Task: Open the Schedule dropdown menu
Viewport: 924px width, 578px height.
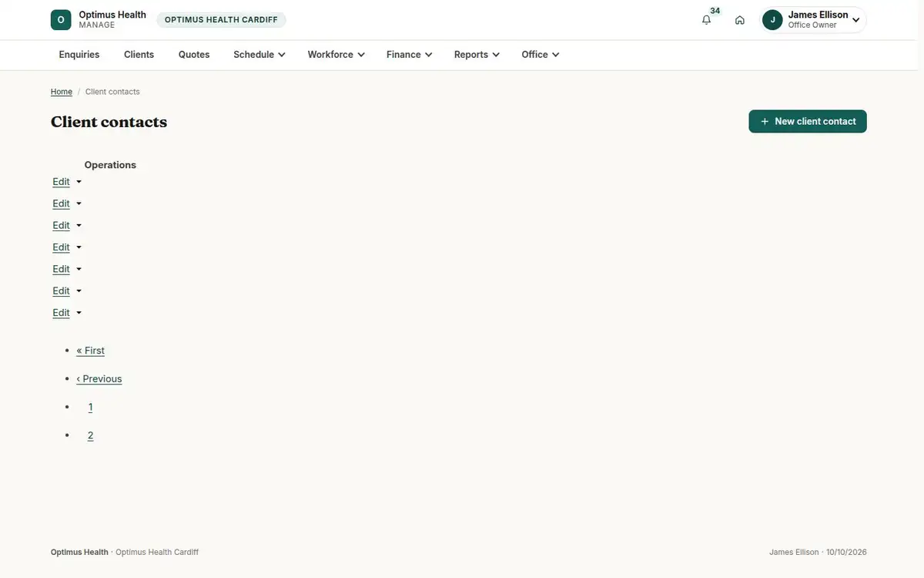Action: point(259,55)
